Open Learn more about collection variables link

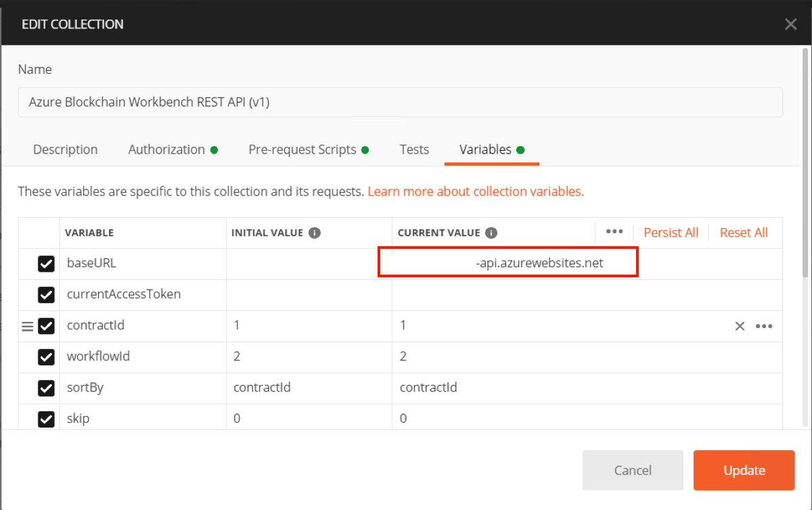pos(476,191)
